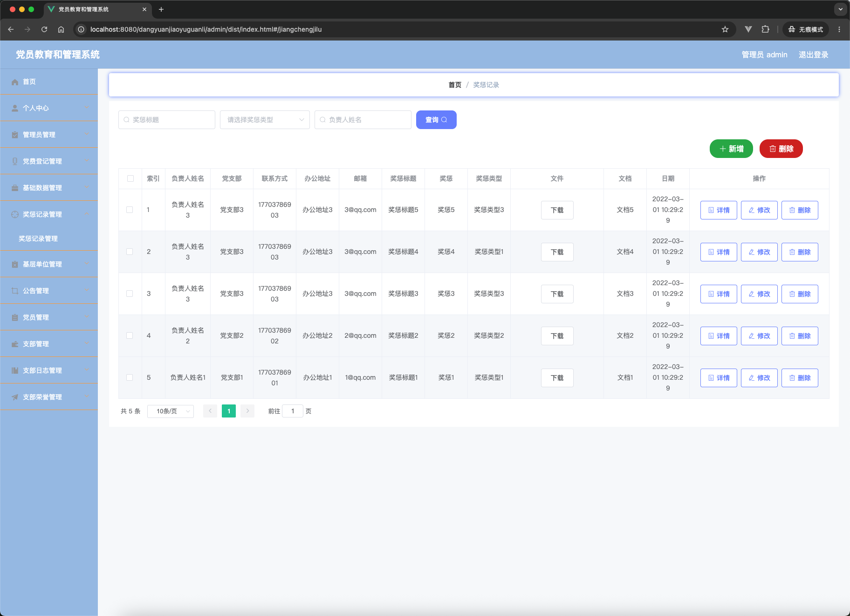850x616 pixels.
Task: Check the checkbox for row index 4
Action: click(130, 335)
